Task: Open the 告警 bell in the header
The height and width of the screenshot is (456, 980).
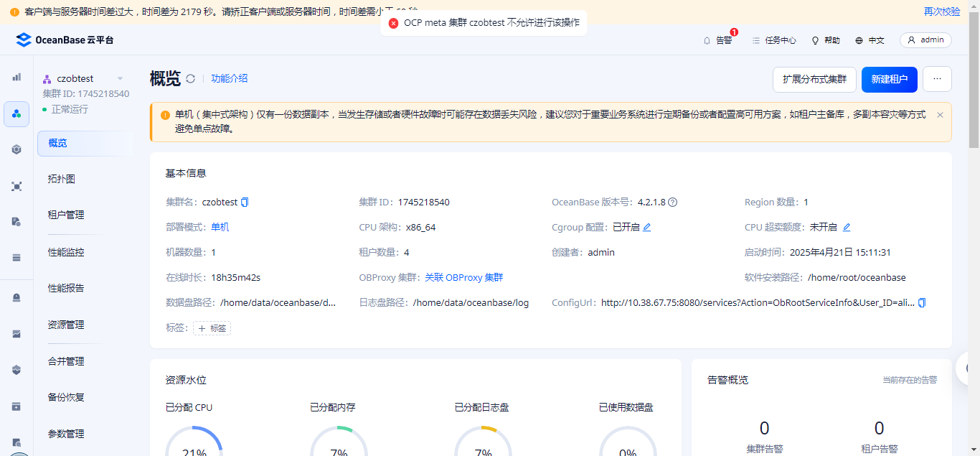Action: pos(718,40)
